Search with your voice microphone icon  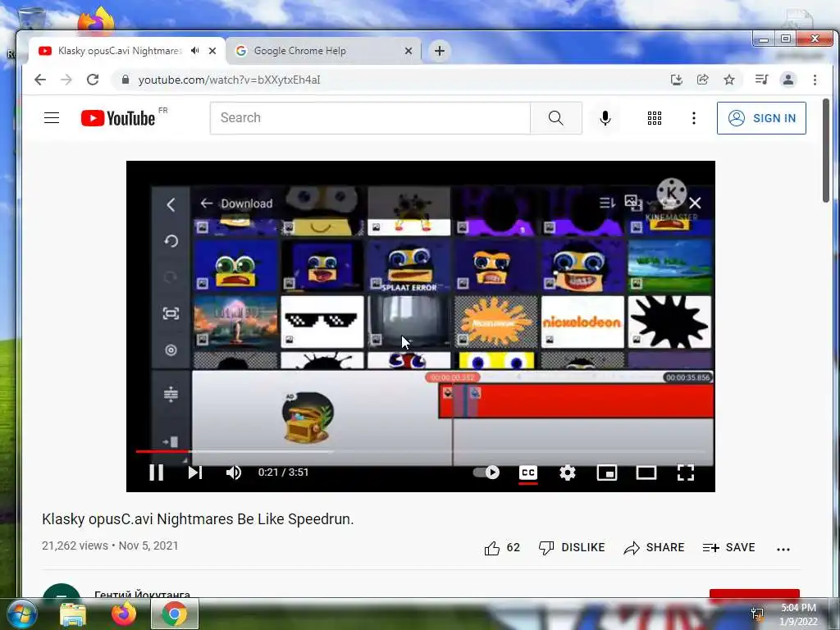coord(605,118)
